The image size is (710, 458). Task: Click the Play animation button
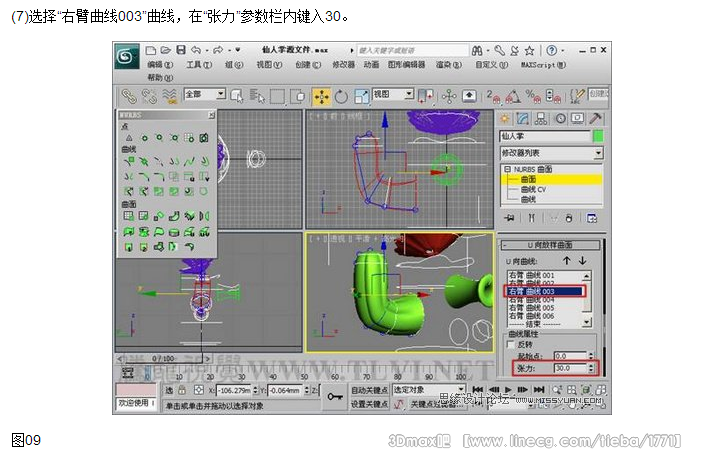(508, 390)
